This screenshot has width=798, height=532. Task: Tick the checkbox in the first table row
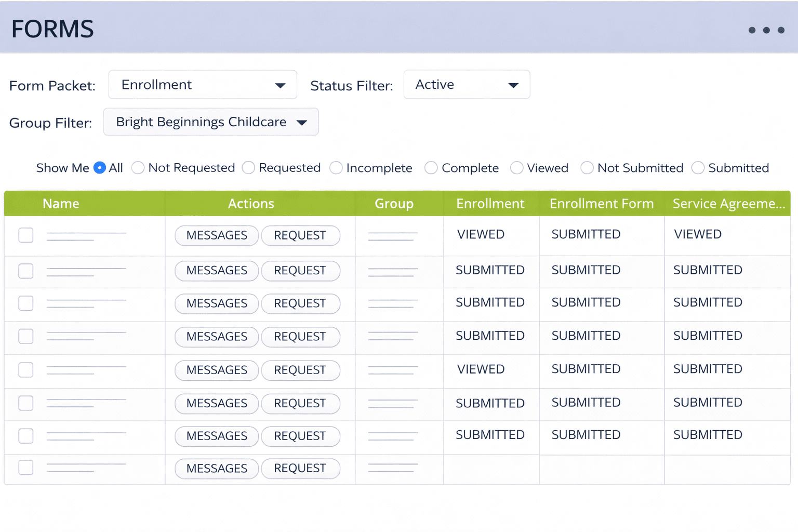pos(26,235)
